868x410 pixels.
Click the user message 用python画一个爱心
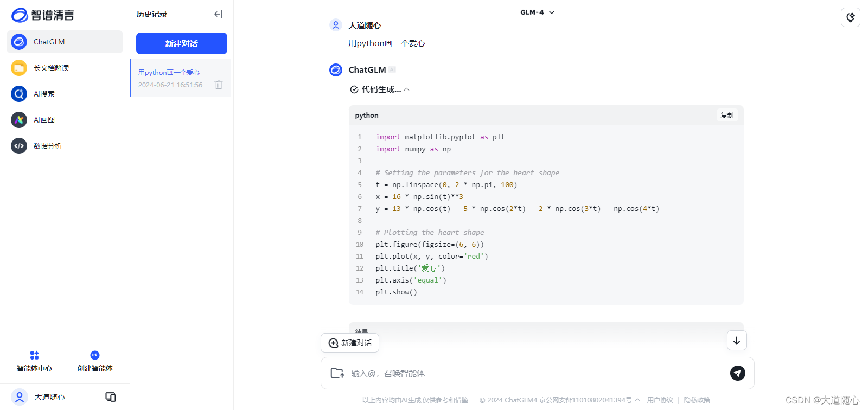pos(387,43)
